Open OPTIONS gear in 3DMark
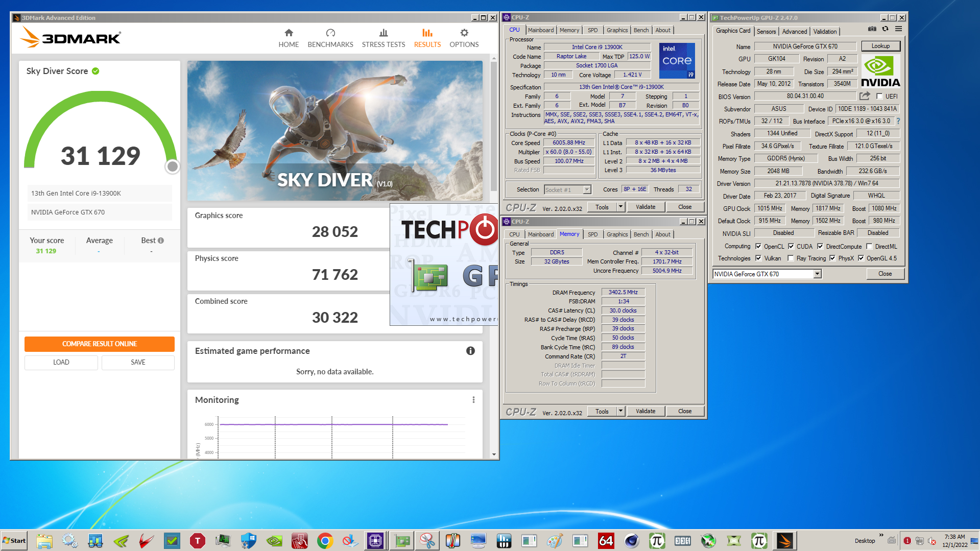 [464, 38]
